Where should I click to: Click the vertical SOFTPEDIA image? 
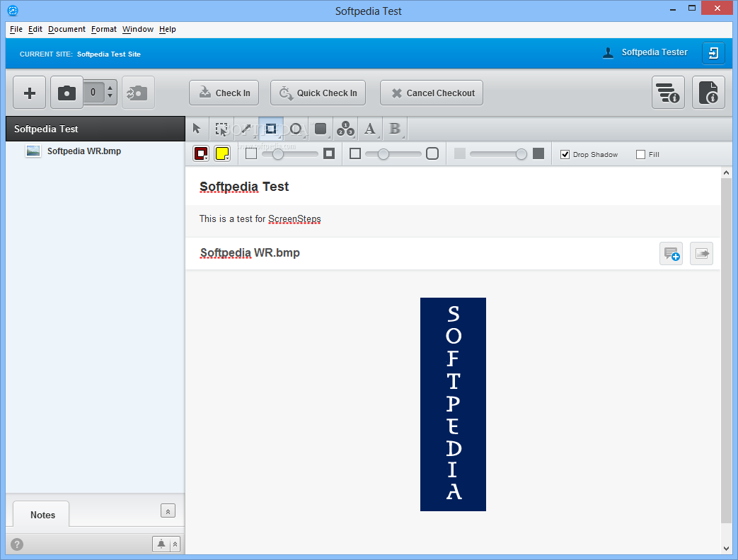tap(454, 404)
